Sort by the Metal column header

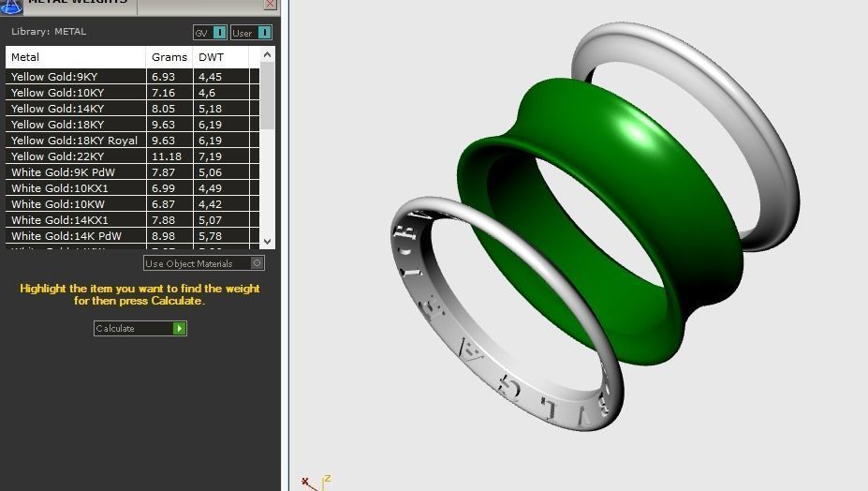(75, 57)
